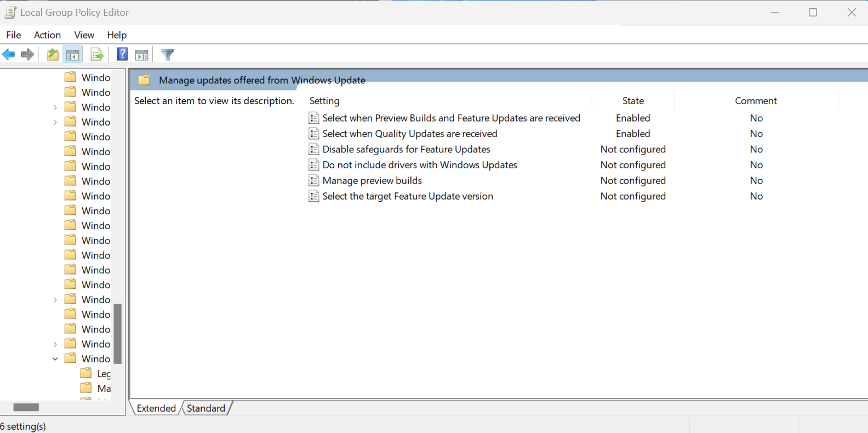Screen dimensions: 868x433
Task: Click the policy icon beside Manage preview builds
Action: click(x=313, y=181)
